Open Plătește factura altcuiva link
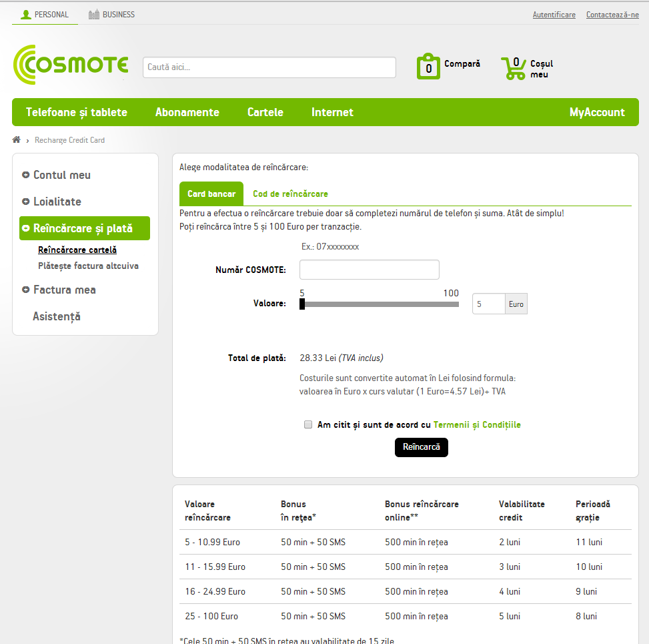 [88, 266]
